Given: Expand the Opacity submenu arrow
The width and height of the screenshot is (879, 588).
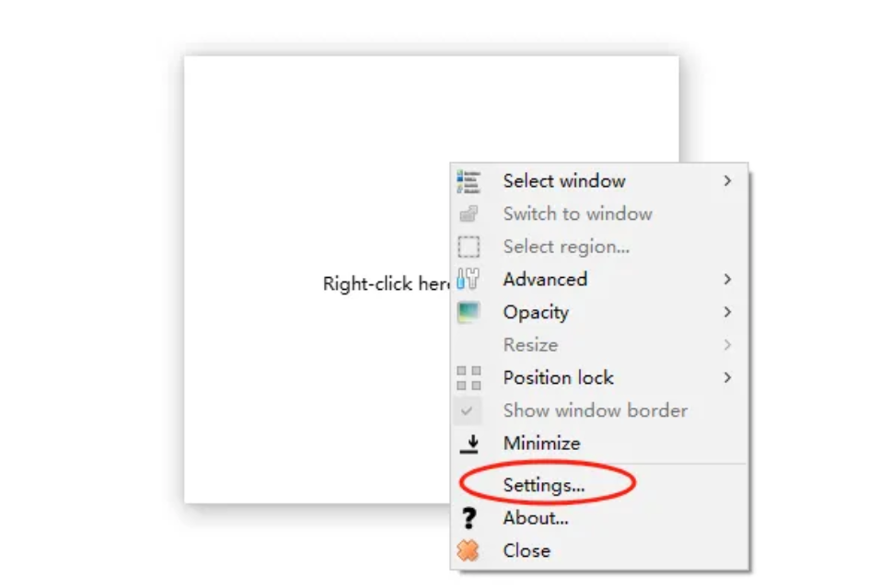Looking at the screenshot, I should tap(727, 312).
